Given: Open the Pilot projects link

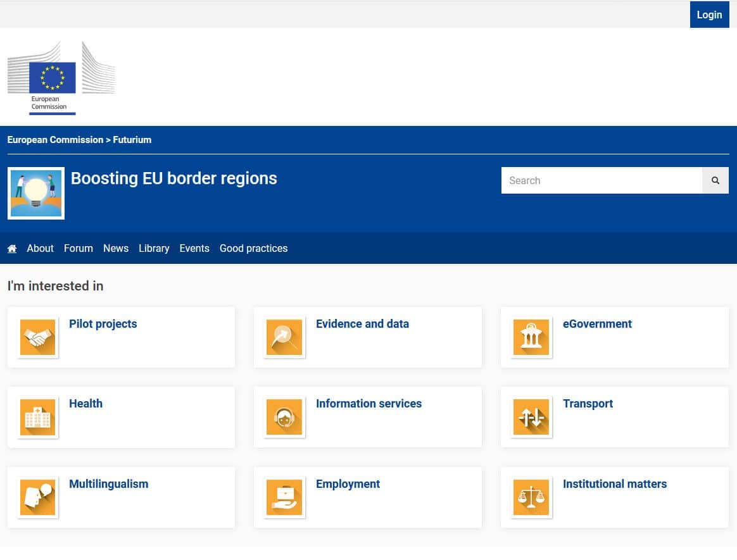Looking at the screenshot, I should [x=103, y=324].
